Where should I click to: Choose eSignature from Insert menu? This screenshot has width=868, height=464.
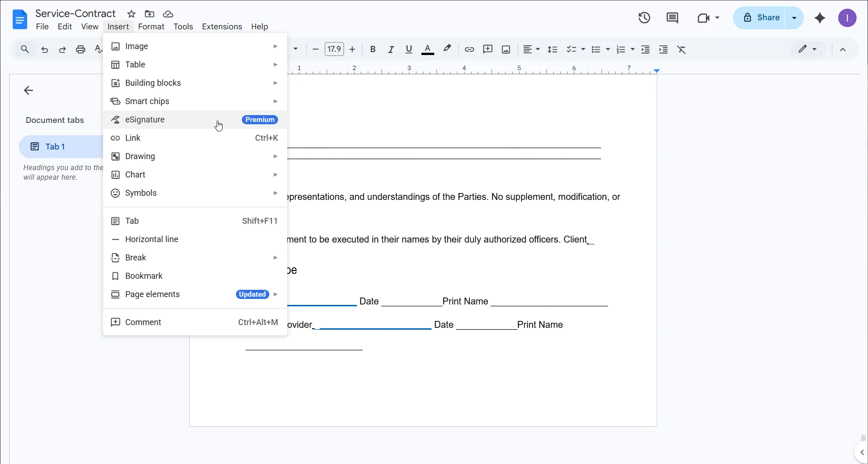pyautogui.click(x=195, y=120)
